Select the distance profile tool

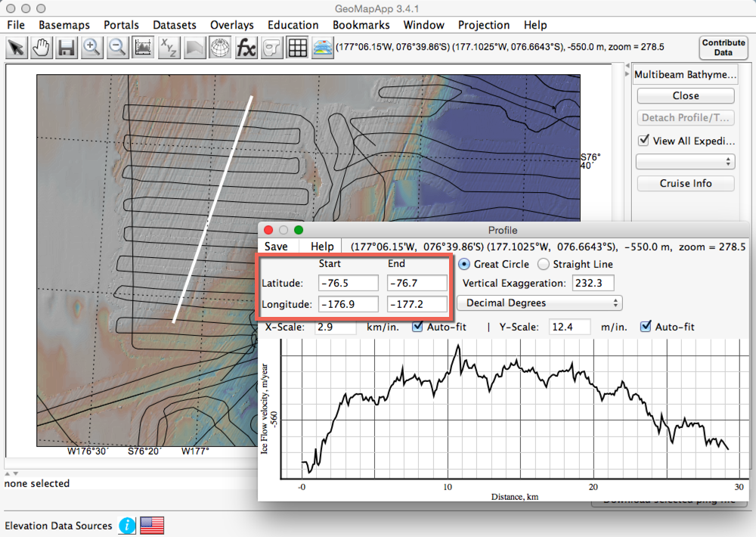pos(143,48)
